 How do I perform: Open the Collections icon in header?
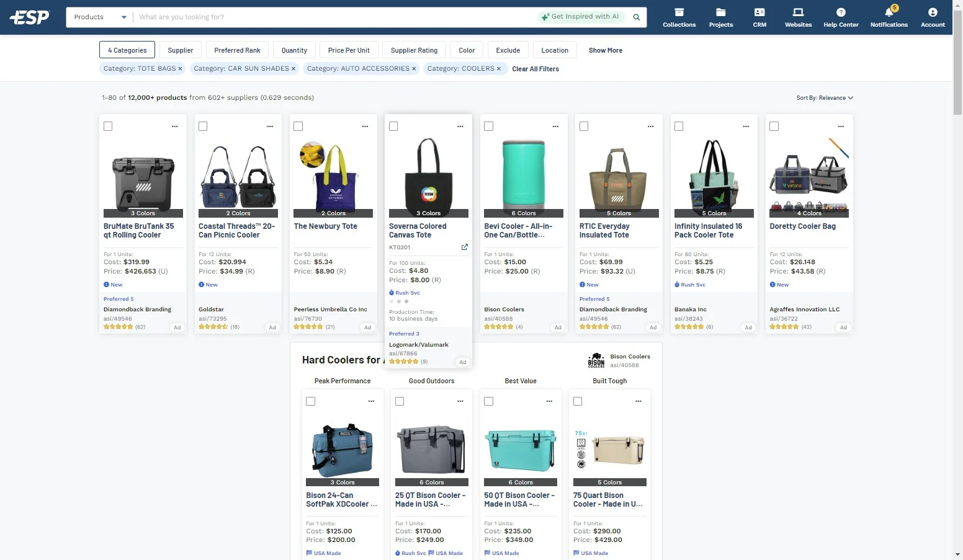pos(679,12)
